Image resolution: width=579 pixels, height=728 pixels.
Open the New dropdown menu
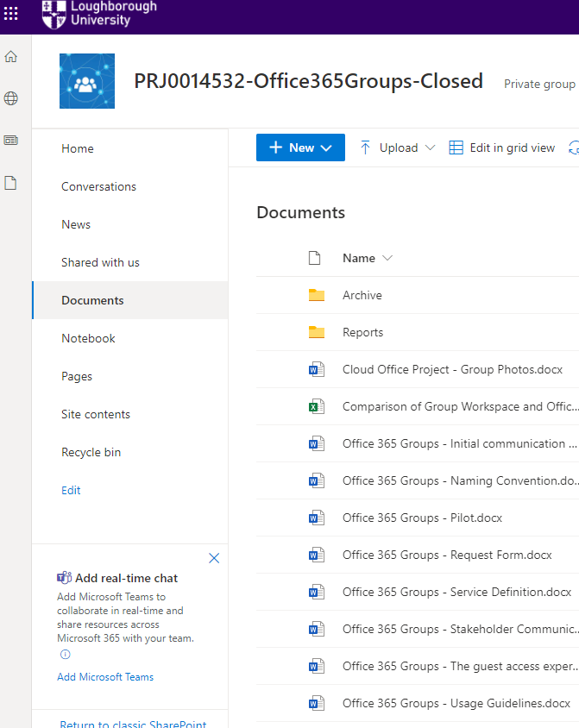tap(300, 147)
